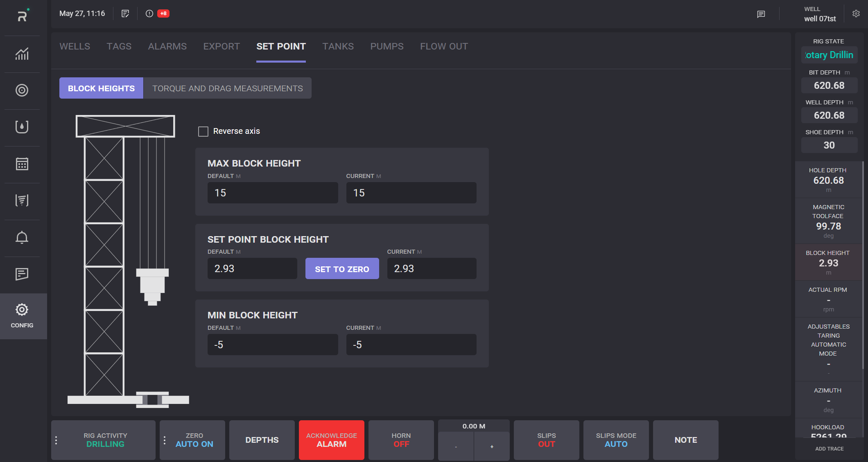Open the settings gear next to well name

pyautogui.click(x=856, y=14)
